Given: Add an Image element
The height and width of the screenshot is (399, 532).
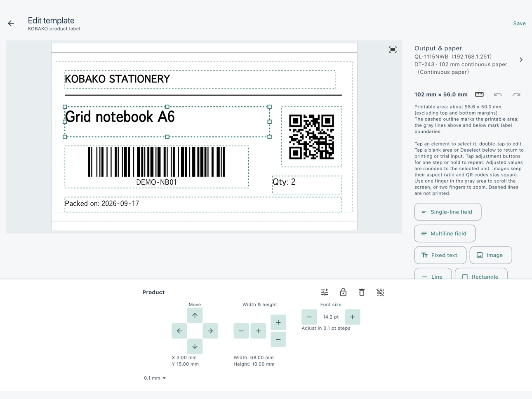Looking at the screenshot, I should pos(491,255).
